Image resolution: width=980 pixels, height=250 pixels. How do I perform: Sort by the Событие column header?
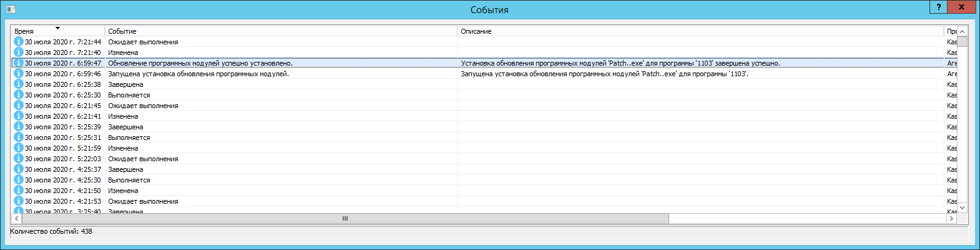pos(281,31)
